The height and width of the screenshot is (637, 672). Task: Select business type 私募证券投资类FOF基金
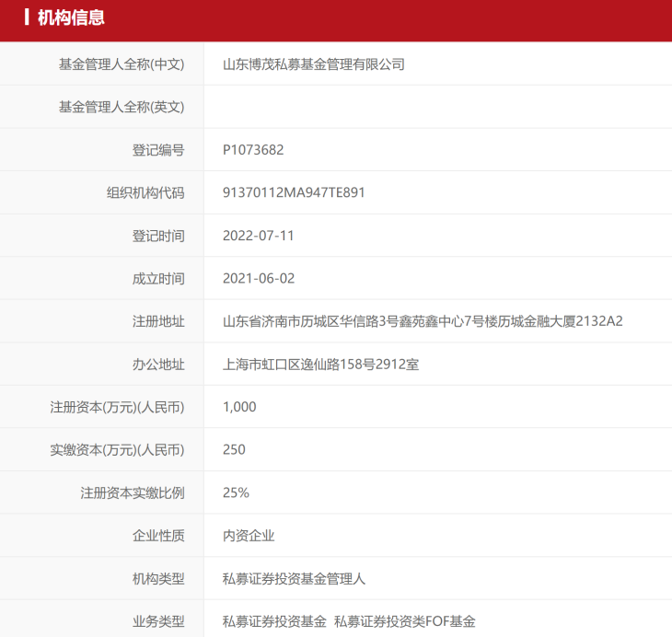(405, 621)
